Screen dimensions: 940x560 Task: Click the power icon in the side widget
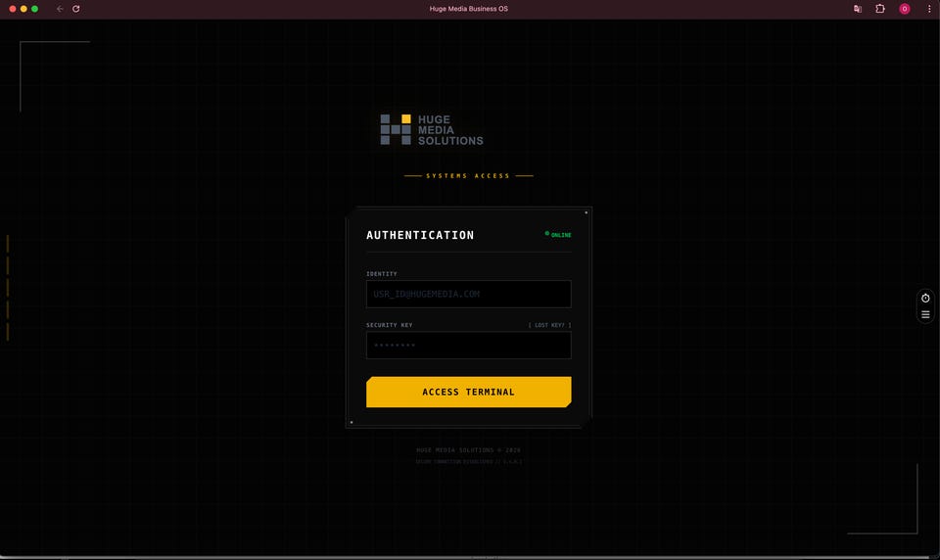925,298
